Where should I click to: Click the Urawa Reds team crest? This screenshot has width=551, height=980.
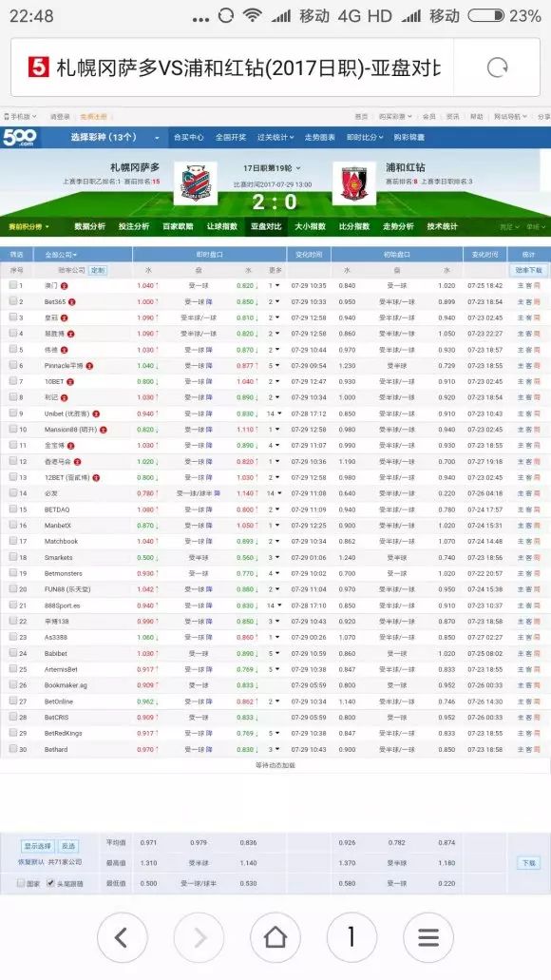coord(354,183)
